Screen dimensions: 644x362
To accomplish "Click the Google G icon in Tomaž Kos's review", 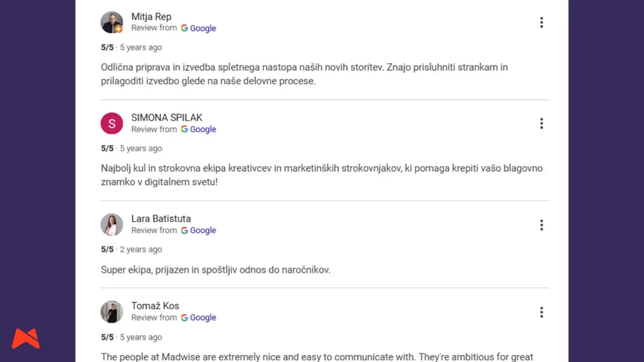I will pos(184,317).
